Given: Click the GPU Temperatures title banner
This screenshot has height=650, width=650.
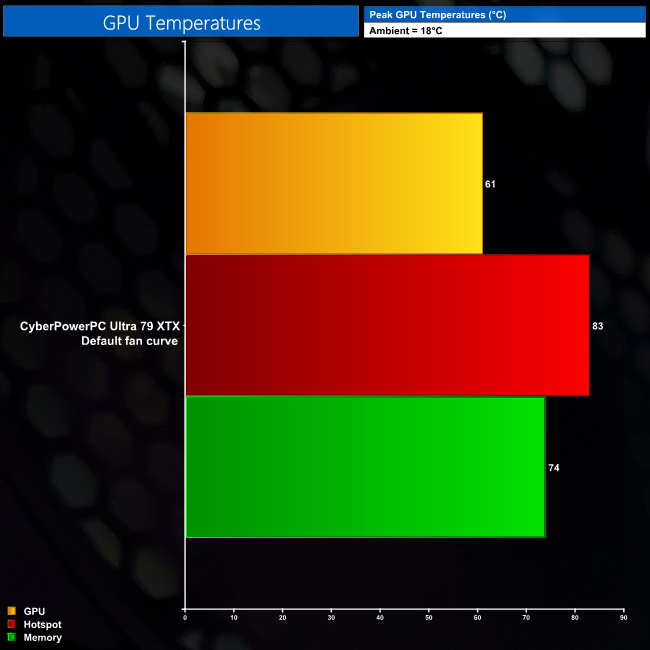Looking at the screenshot, I should tap(181, 21).
